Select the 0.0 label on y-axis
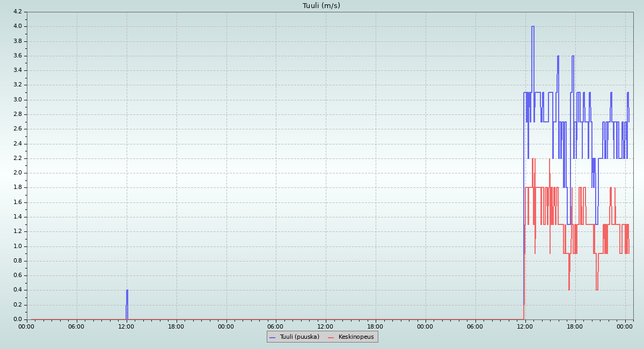644x349 pixels. point(17,319)
